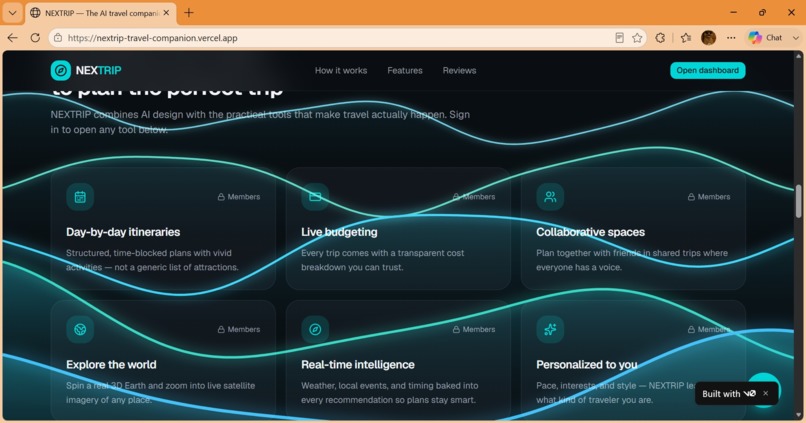Open the Personalized to you card title
Screen dimensions: 806x423
587,364
